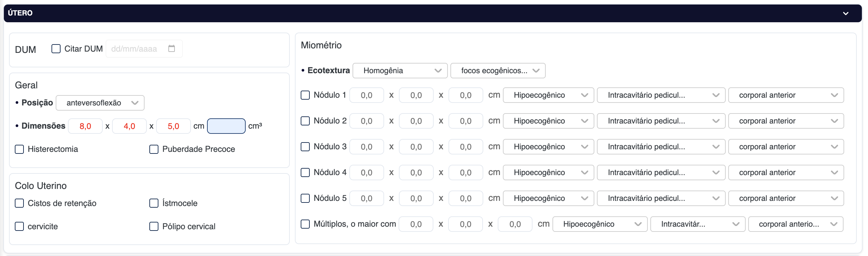The height and width of the screenshot is (256, 868).
Task: Enable Cistos de retenção checkbox
Action: [20, 203]
